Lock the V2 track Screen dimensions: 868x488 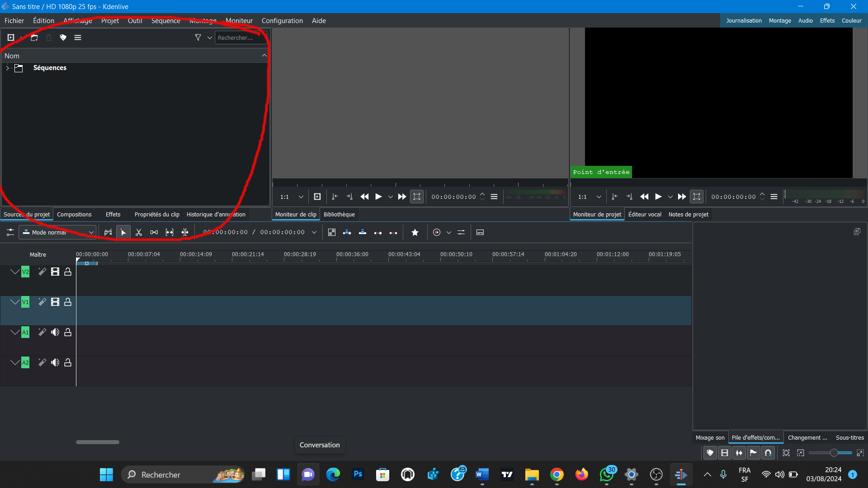coord(68,272)
